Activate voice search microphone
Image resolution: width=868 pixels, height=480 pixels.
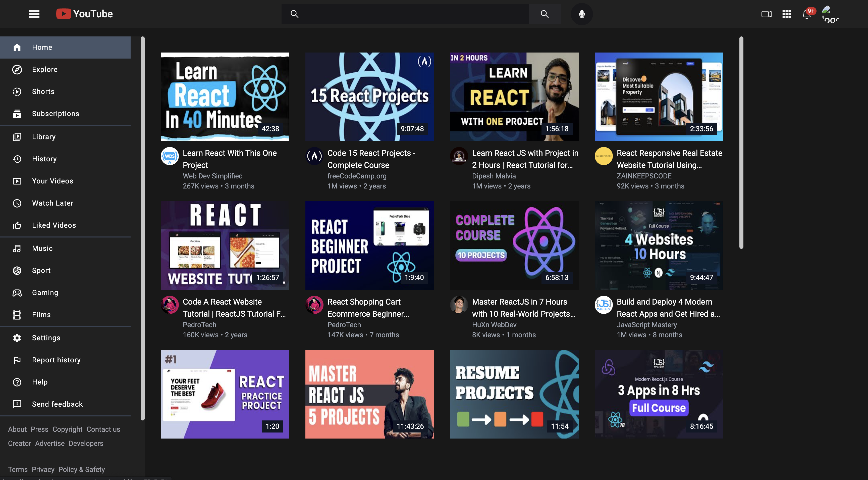pyautogui.click(x=582, y=14)
